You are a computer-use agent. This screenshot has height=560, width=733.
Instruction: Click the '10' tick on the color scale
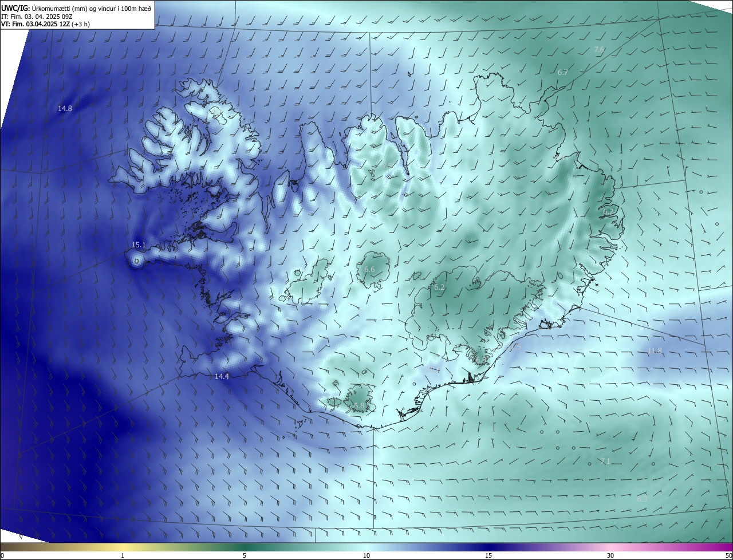366,555
